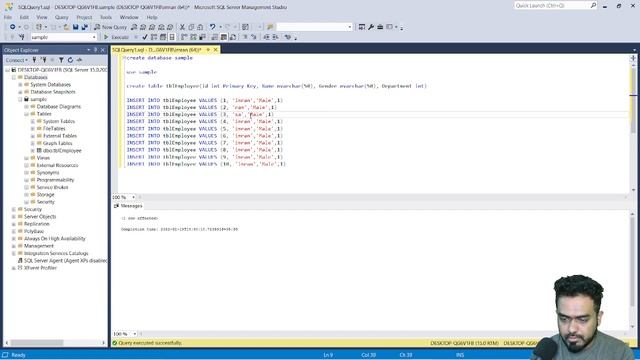640x360 pixels.
Task: Expand the Programmability folder node
Action: coord(27,180)
